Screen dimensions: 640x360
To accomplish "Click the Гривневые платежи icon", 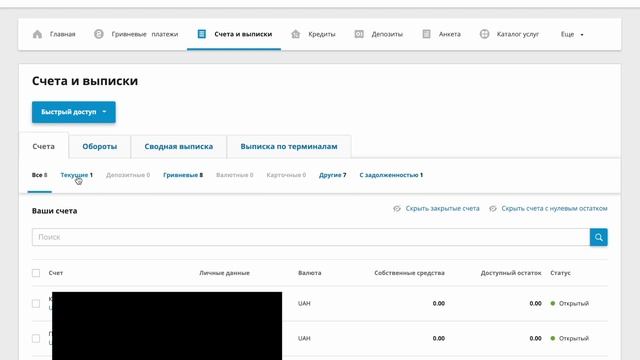I will (99, 34).
